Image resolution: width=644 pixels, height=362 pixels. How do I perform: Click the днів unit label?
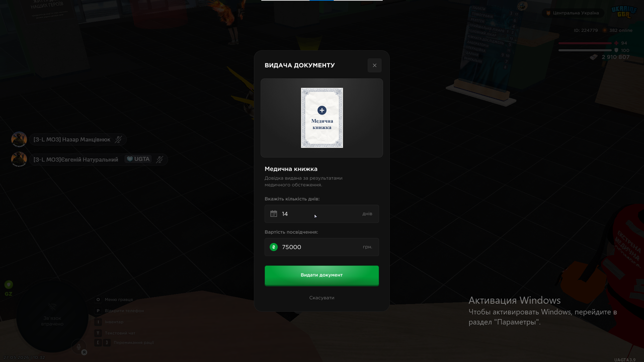tap(367, 214)
